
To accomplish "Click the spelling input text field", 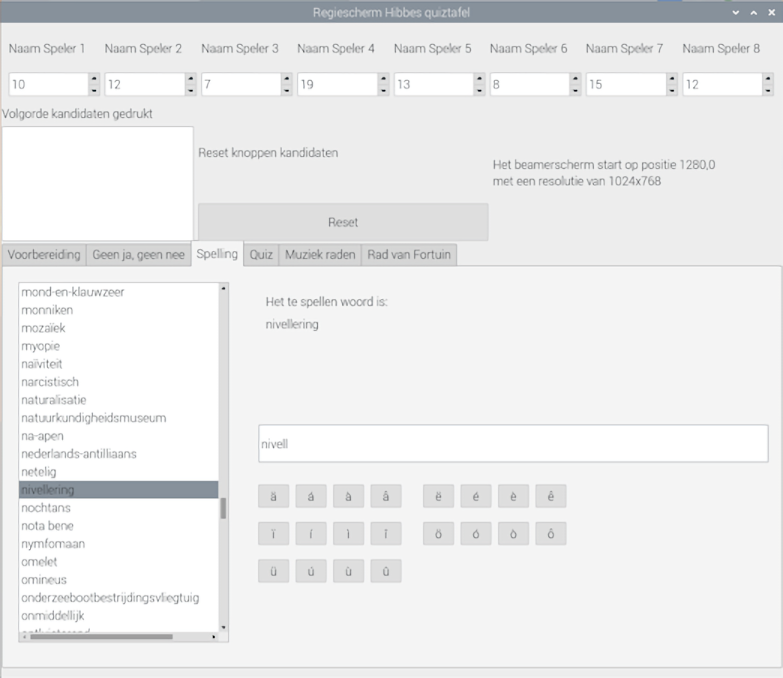I will pyautogui.click(x=513, y=444).
